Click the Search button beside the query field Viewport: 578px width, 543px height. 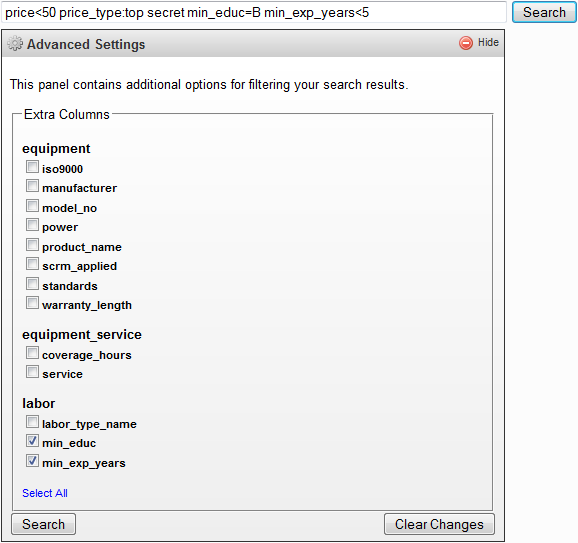click(x=544, y=13)
